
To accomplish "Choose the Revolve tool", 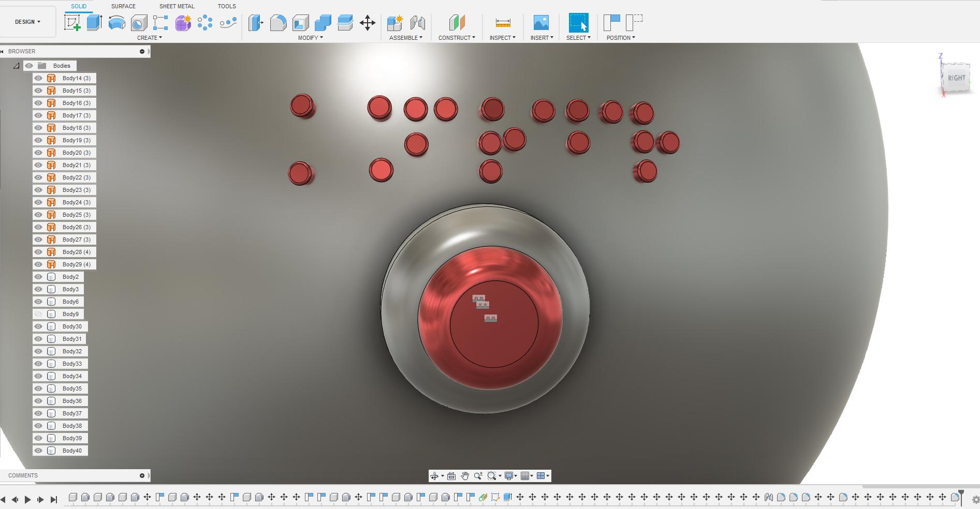I will (116, 23).
